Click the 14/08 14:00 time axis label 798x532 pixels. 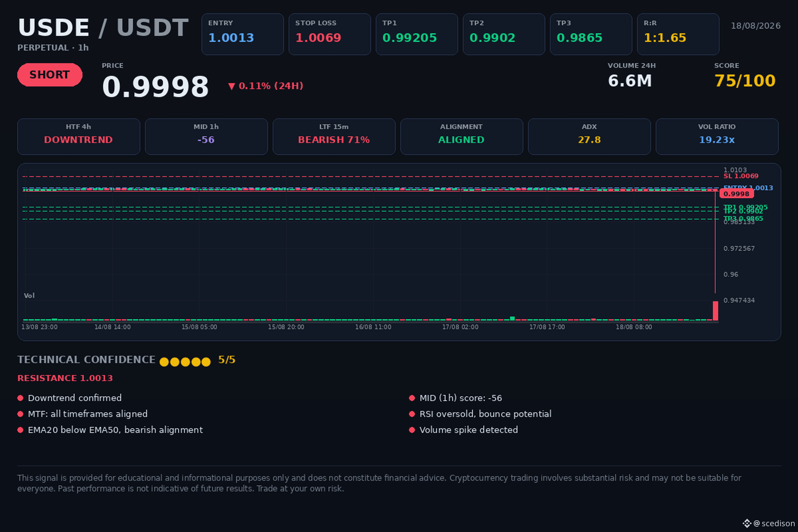click(112, 327)
